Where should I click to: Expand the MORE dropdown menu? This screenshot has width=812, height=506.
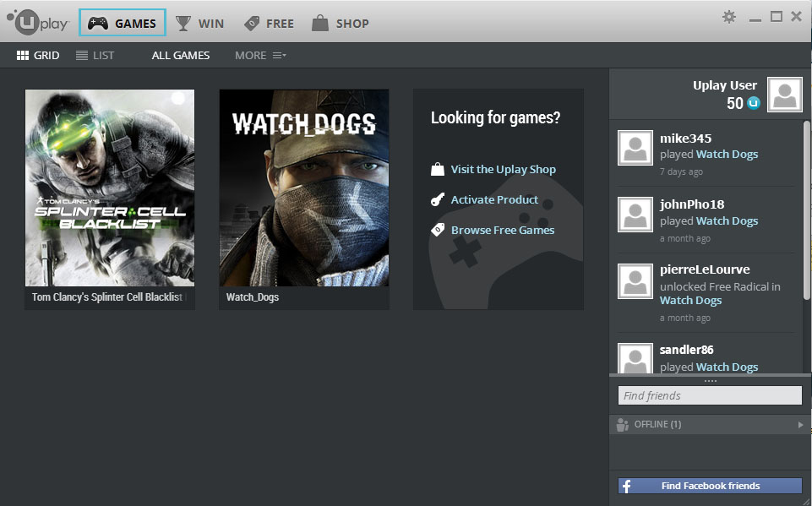tap(260, 56)
